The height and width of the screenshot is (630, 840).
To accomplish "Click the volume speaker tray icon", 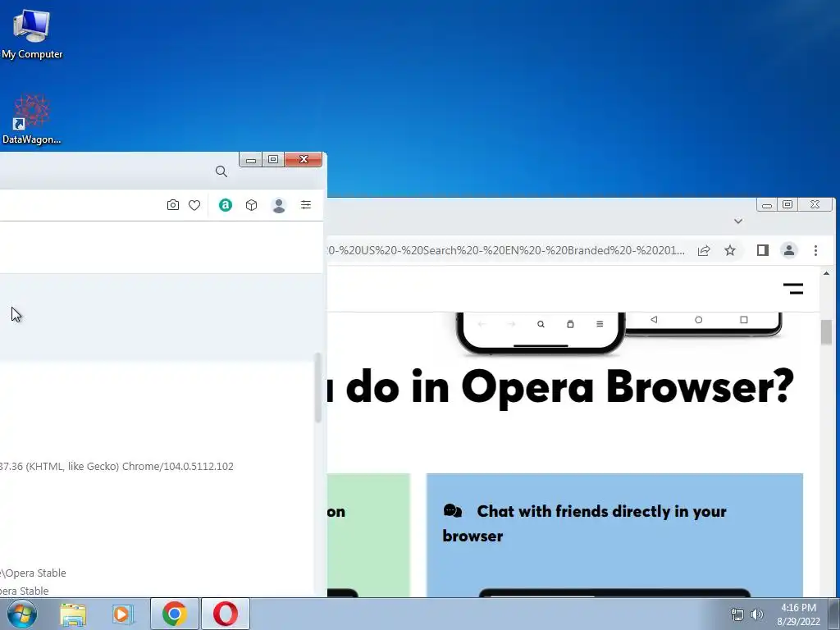I will pos(757,614).
